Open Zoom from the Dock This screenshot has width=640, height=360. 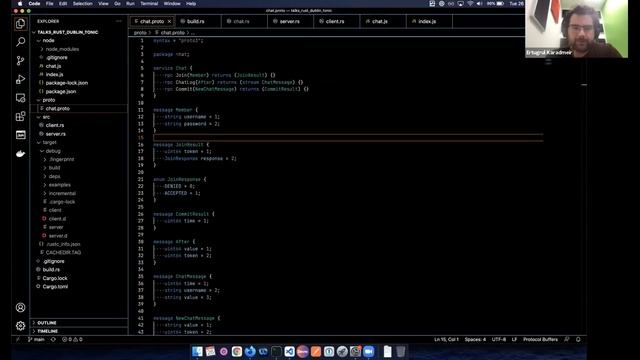click(369, 351)
